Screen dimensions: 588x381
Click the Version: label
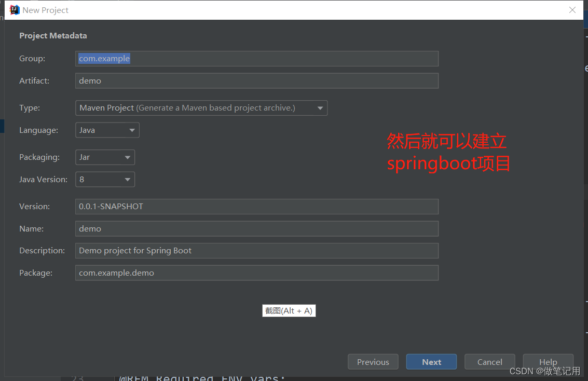point(34,207)
